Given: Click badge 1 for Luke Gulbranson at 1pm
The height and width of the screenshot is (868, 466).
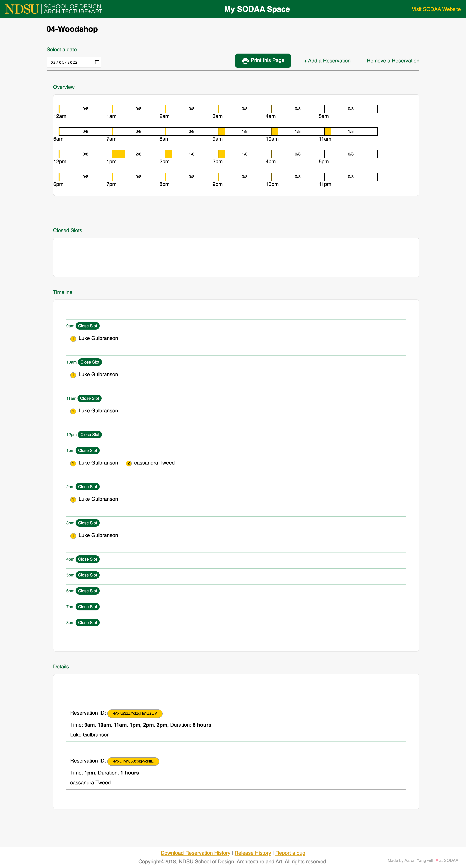Looking at the screenshot, I should [x=73, y=463].
